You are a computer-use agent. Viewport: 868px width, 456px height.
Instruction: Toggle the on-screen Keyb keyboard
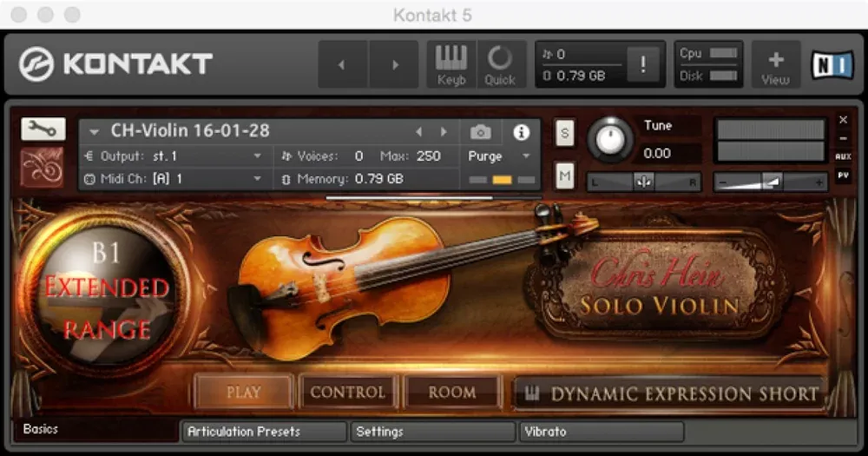[x=451, y=64]
